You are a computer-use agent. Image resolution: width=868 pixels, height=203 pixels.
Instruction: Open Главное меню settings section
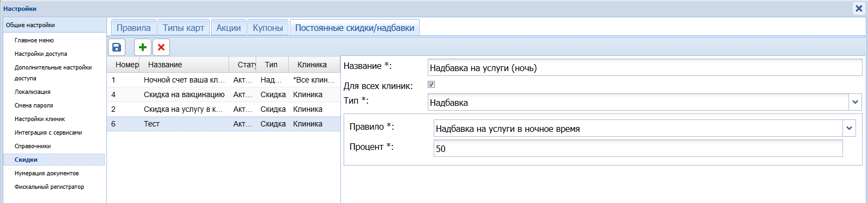[x=34, y=40]
